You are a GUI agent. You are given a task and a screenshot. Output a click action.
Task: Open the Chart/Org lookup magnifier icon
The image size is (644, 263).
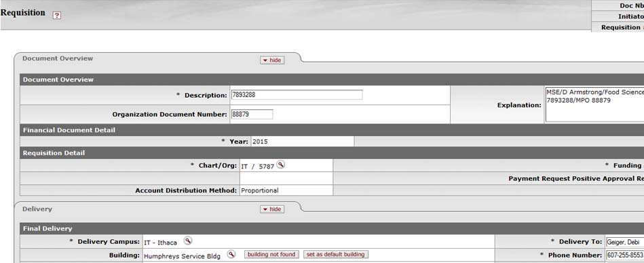[x=280, y=165]
